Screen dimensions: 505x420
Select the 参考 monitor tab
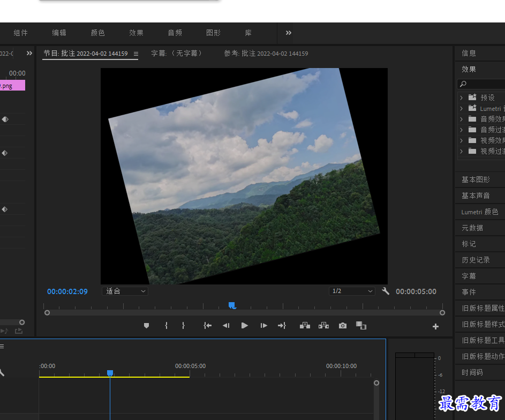[266, 54]
